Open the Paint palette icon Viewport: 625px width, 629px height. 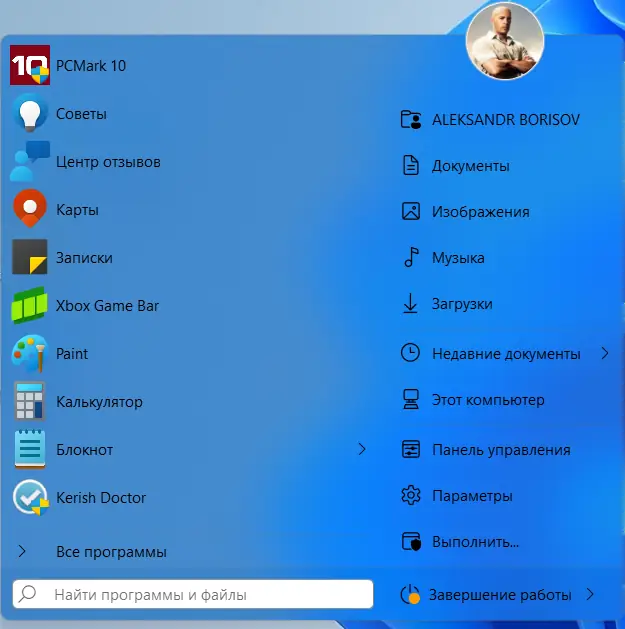pyautogui.click(x=30, y=353)
